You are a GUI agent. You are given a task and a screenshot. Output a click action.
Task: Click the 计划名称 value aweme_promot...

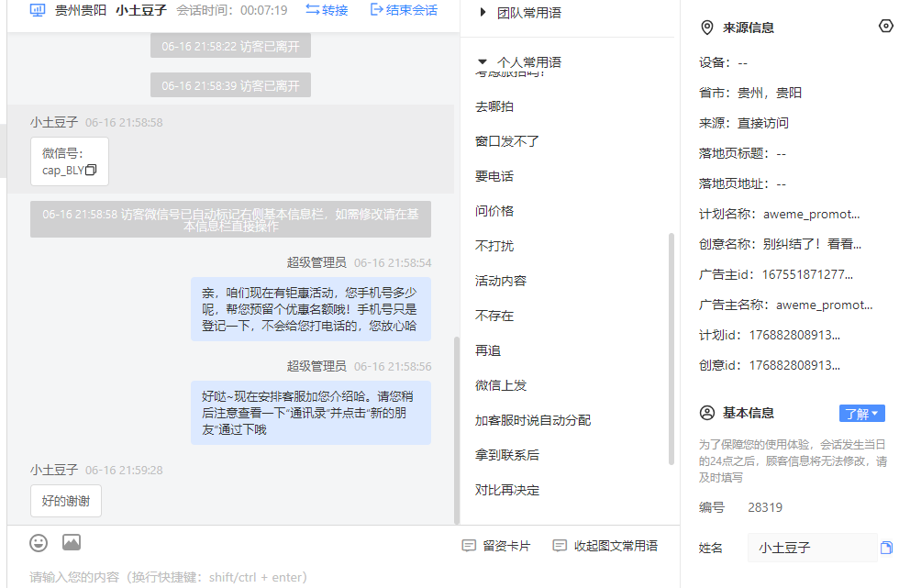[x=811, y=215]
